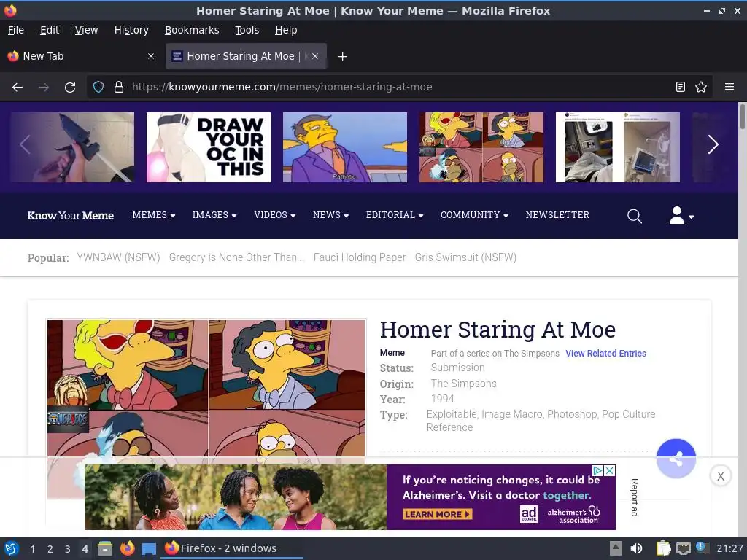Viewport: 747px width, 560px height.
Task: Click the display tray icon
Action: 683,548
